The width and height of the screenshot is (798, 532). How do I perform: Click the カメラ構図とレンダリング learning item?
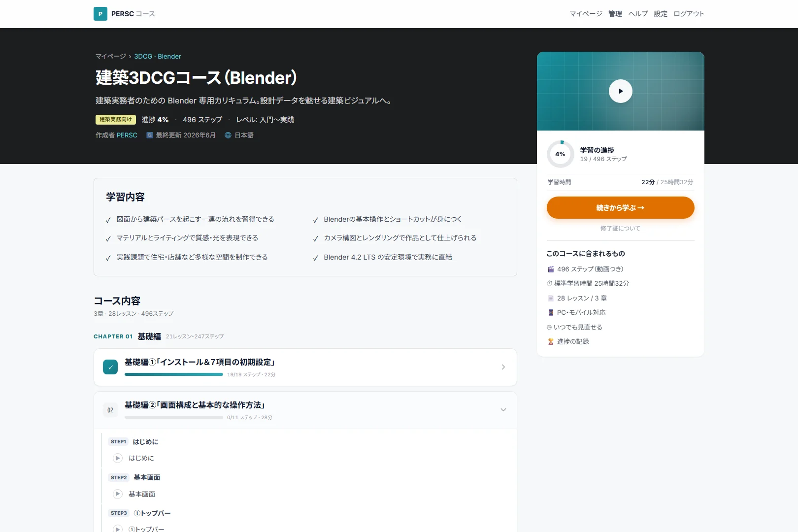coord(400,238)
